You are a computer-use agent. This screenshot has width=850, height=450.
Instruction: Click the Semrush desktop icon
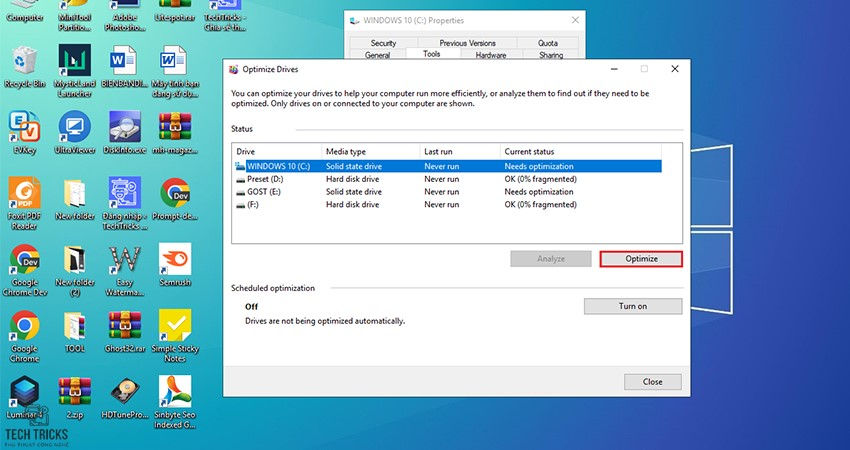pos(175,266)
